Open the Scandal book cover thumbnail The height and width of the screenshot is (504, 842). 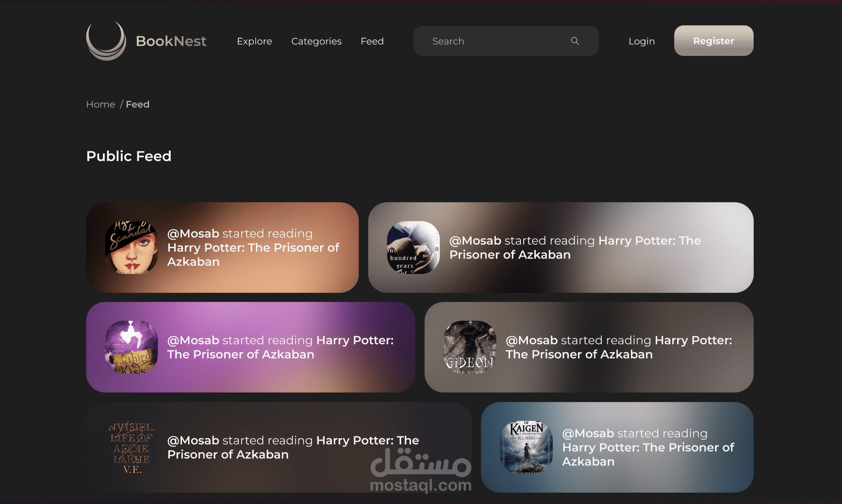[x=132, y=247]
